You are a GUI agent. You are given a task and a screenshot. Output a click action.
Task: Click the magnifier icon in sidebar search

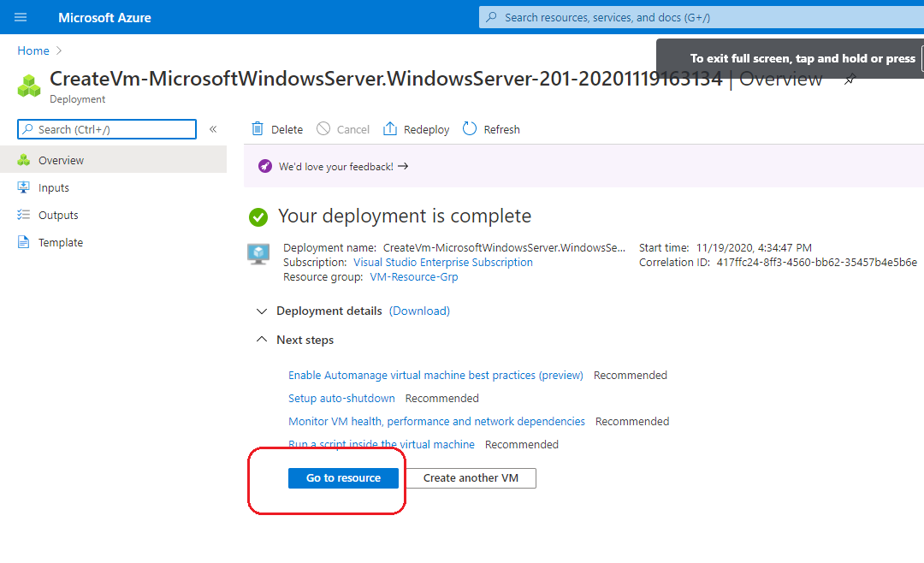27,129
